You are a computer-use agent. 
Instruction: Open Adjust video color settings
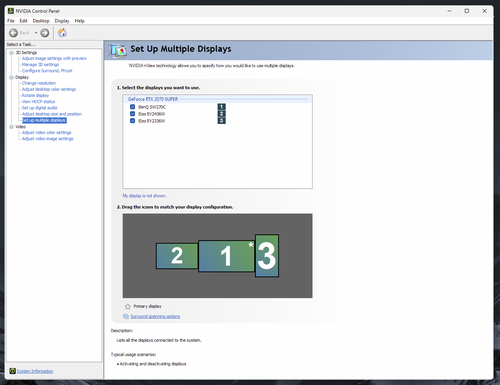[47, 133]
